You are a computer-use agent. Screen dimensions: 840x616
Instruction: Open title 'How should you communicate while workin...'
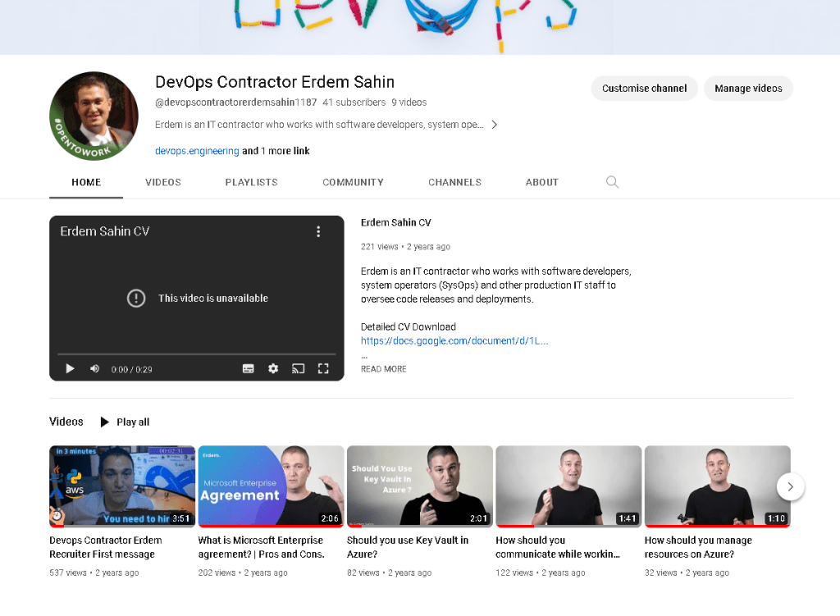point(558,547)
